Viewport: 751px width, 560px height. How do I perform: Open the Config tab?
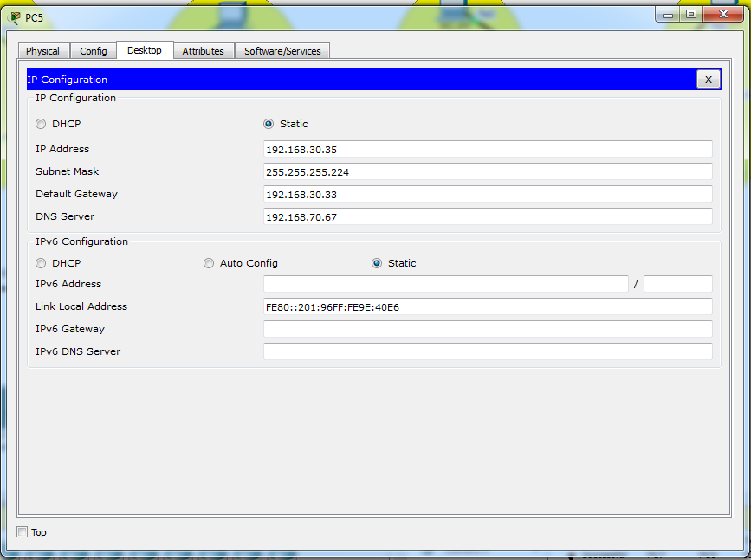tap(93, 50)
